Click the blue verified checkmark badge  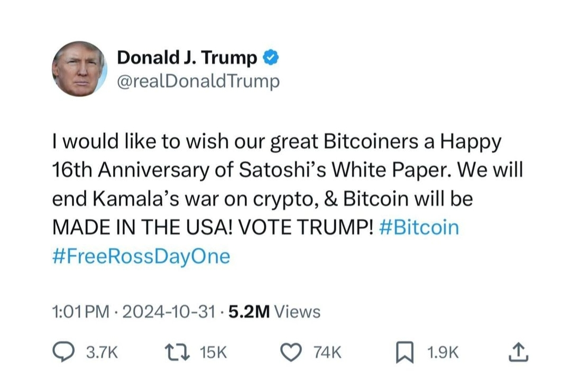(271, 58)
